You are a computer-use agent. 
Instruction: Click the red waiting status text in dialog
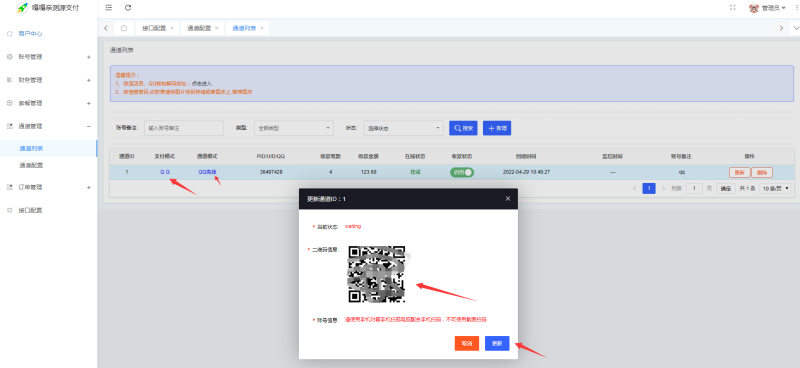coord(353,226)
